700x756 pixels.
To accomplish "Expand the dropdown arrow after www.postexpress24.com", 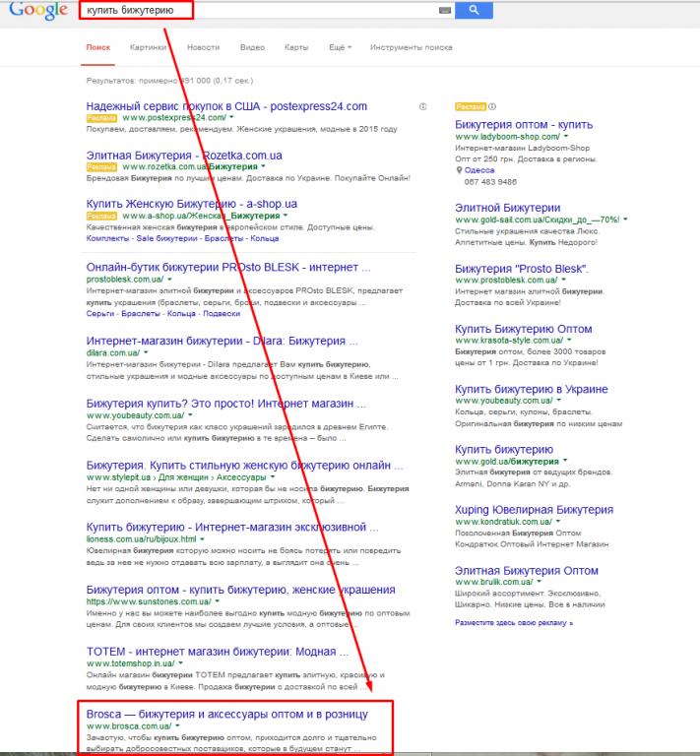I will point(232,117).
